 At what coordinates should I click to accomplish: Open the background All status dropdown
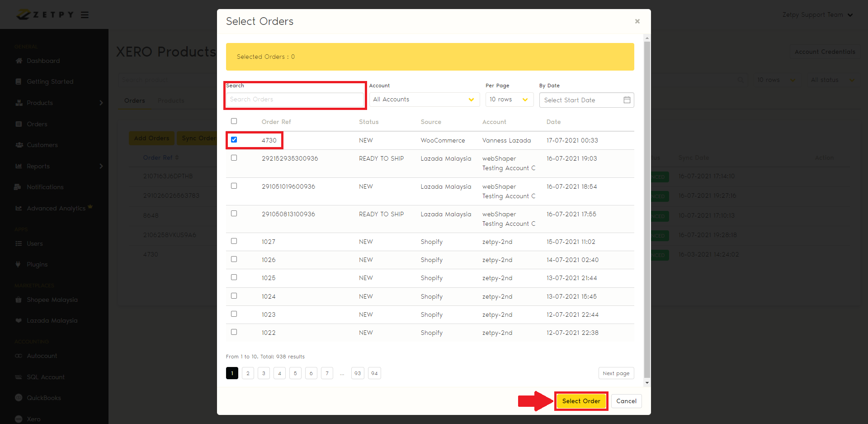(834, 80)
